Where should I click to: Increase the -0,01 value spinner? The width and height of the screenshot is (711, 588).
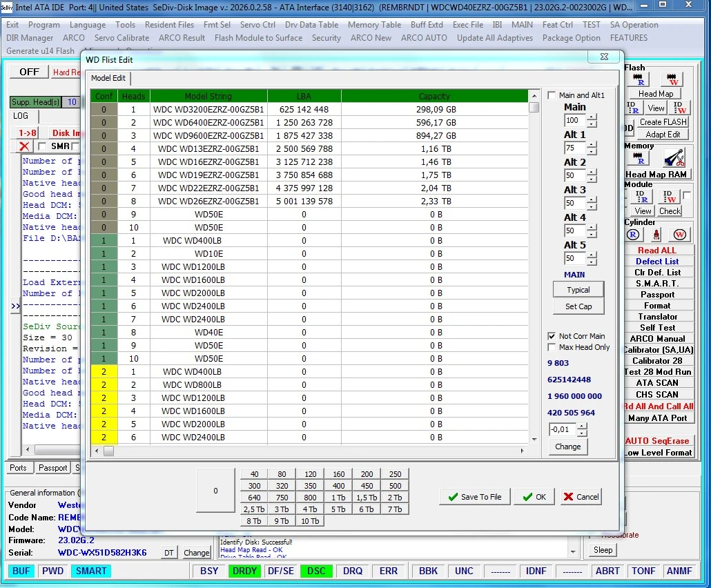(582, 426)
